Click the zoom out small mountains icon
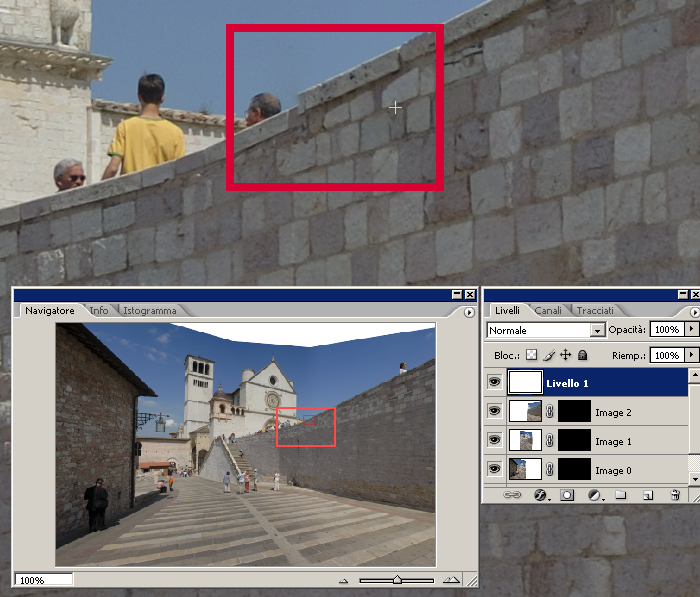Viewport: 700px width, 597px height. coord(343,580)
